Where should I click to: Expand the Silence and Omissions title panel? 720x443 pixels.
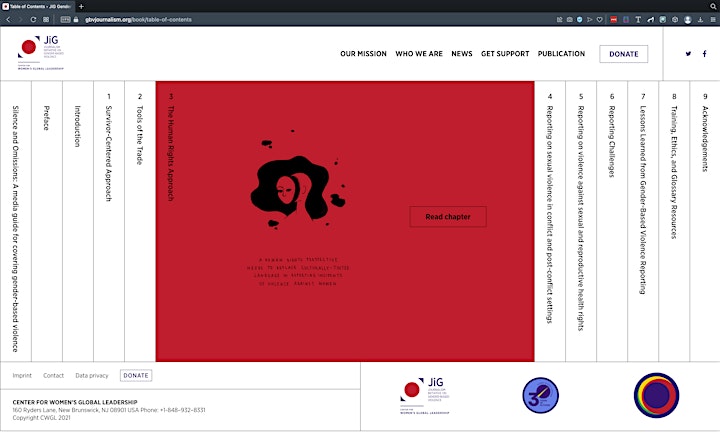coord(16,221)
